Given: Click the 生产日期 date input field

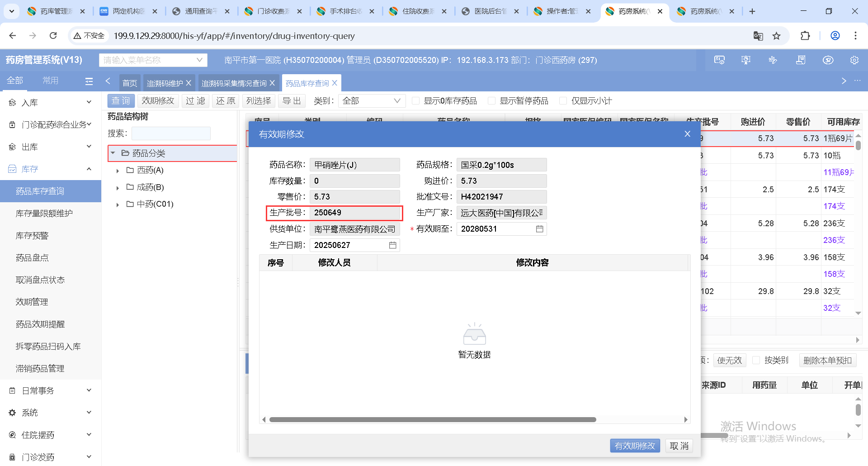Looking at the screenshot, I should point(354,245).
